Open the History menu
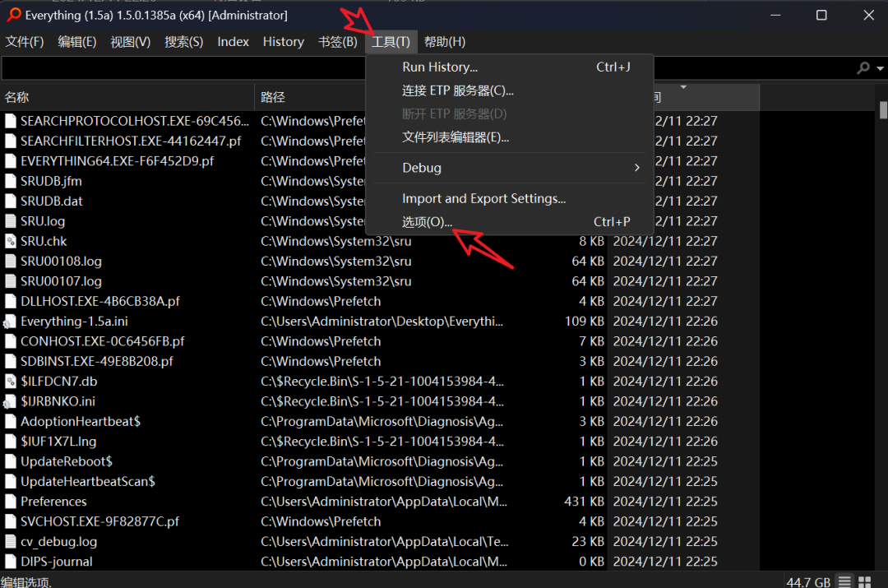This screenshot has height=588, width=888. click(x=283, y=42)
